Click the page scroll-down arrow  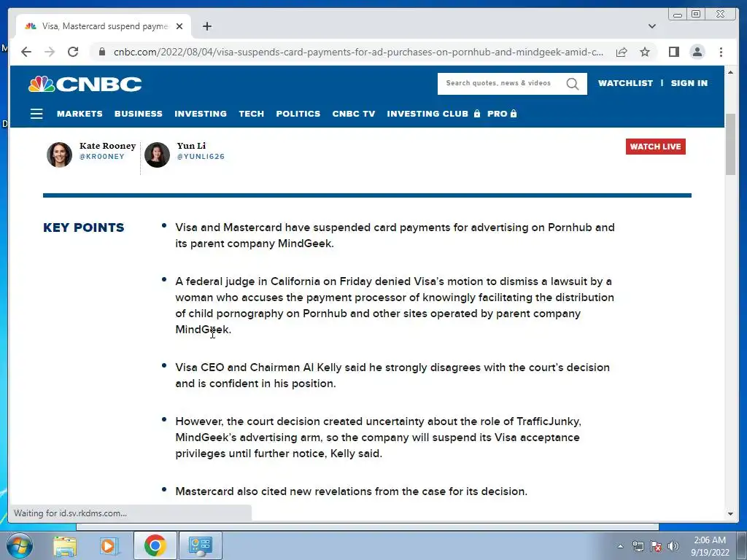730,514
